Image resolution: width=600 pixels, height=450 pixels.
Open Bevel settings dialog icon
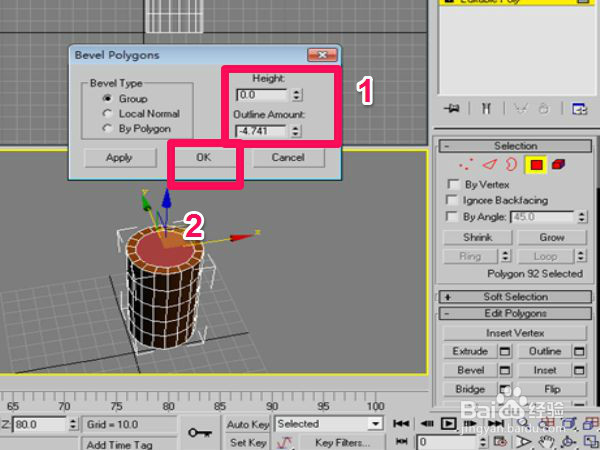[505, 370]
